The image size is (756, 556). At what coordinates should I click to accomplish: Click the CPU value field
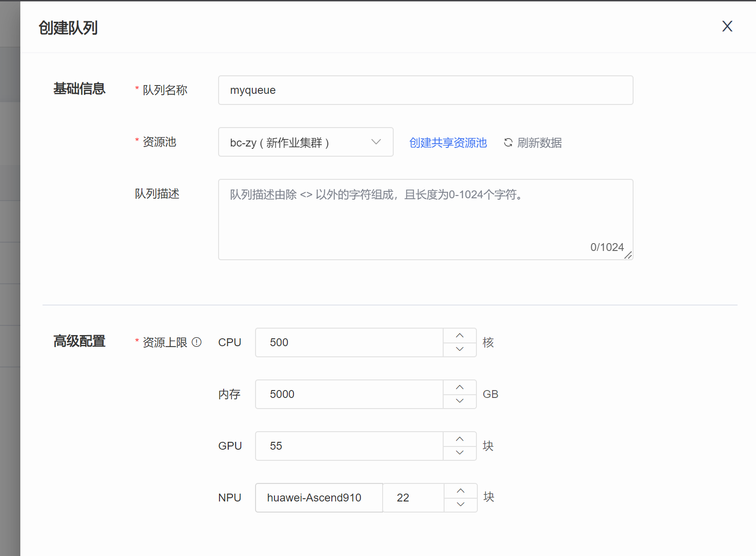pos(349,342)
